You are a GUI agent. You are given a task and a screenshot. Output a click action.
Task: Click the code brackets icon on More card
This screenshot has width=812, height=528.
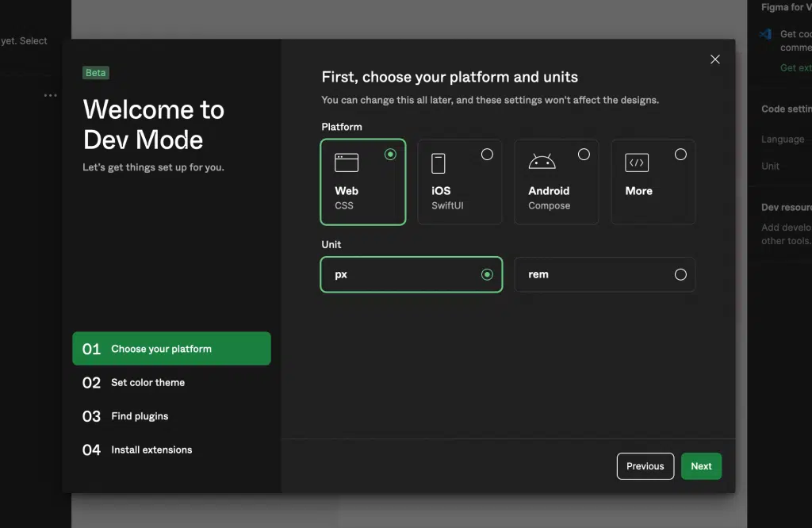click(637, 161)
